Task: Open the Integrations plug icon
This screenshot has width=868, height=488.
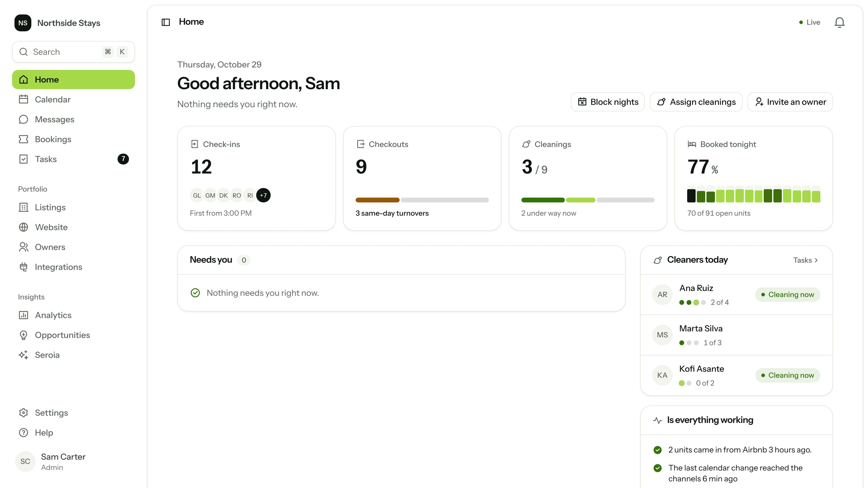Action: (x=23, y=267)
